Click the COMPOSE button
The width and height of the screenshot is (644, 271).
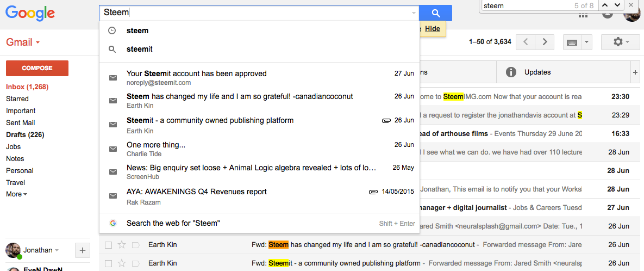click(37, 68)
